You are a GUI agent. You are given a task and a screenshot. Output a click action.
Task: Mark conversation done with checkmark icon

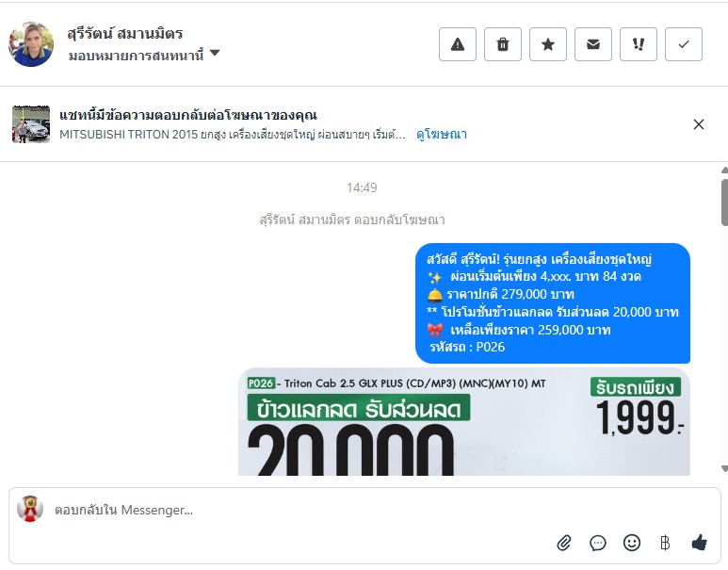(x=684, y=44)
